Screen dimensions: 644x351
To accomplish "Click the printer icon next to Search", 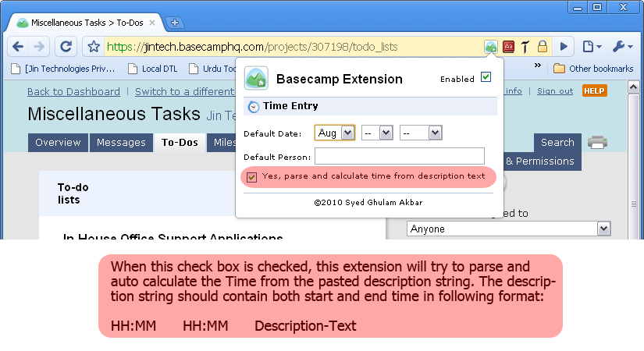I will tap(597, 143).
